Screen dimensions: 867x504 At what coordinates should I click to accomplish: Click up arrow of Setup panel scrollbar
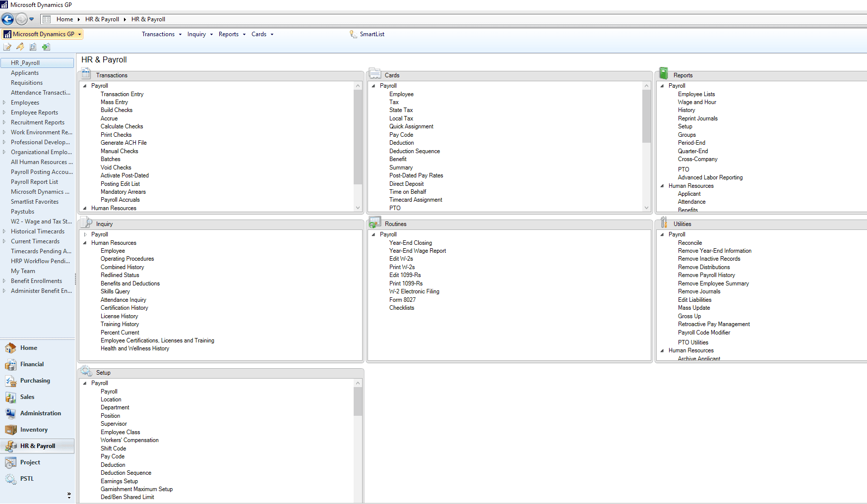point(358,383)
